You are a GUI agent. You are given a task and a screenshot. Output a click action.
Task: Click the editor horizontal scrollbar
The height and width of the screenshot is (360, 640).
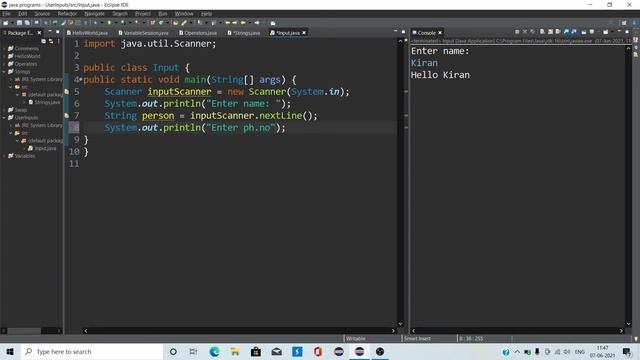click(240, 331)
